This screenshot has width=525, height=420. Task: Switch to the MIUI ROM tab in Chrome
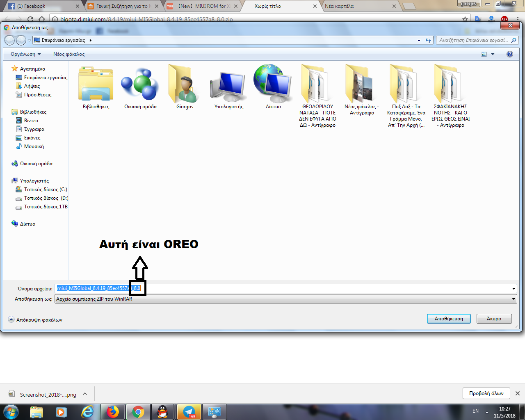click(x=202, y=6)
